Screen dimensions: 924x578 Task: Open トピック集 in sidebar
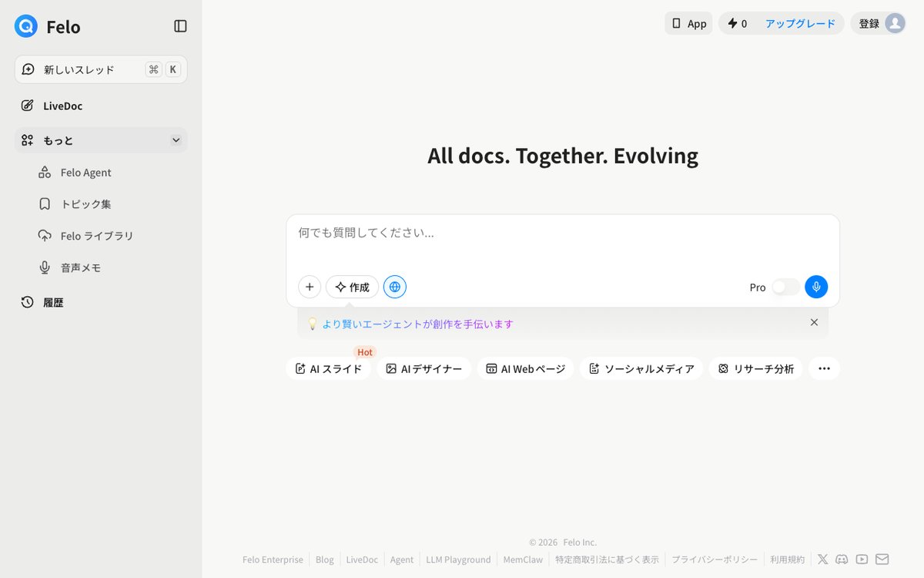coord(85,204)
